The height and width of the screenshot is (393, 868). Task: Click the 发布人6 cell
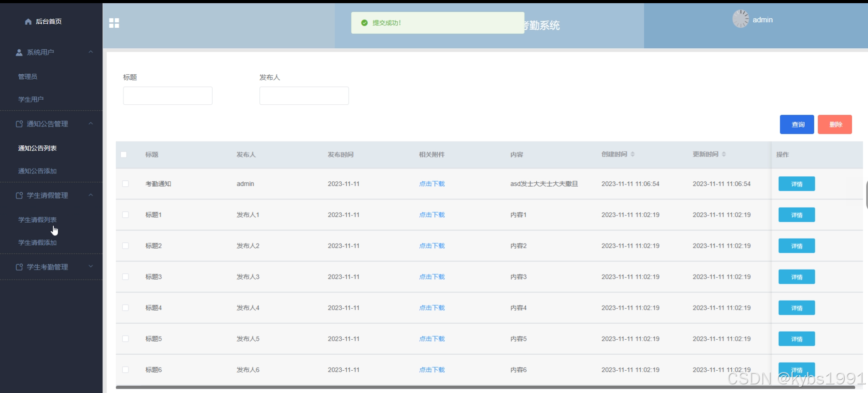(248, 370)
